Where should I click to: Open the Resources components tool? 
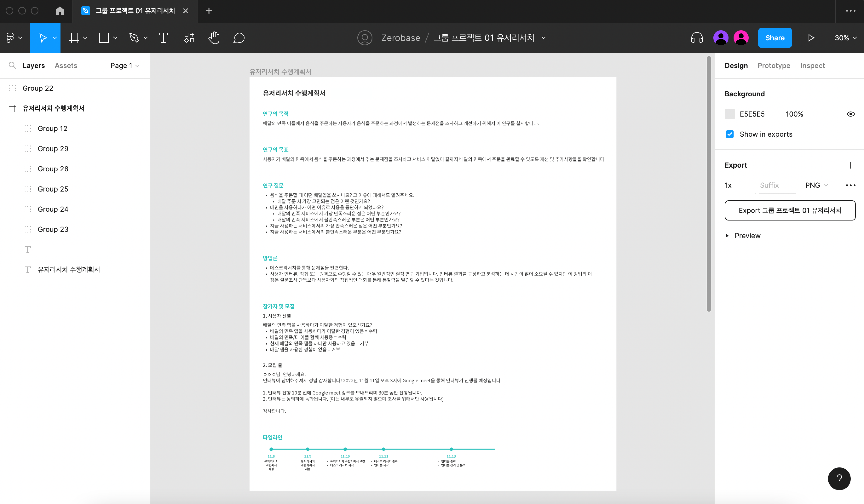click(189, 38)
